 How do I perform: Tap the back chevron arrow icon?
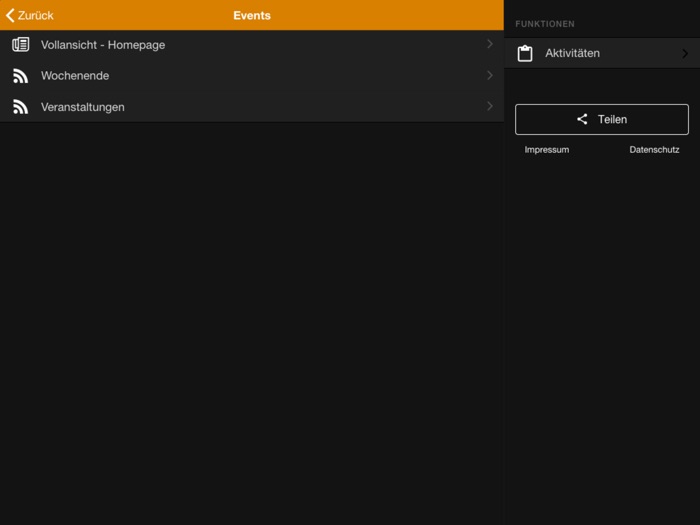[10, 15]
